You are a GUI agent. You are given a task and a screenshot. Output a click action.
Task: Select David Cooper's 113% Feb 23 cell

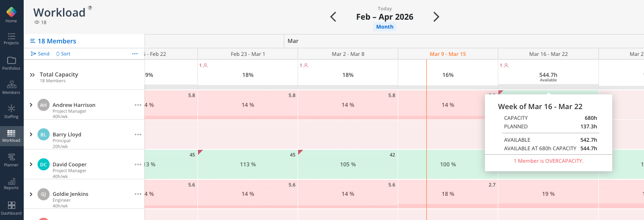click(248, 165)
